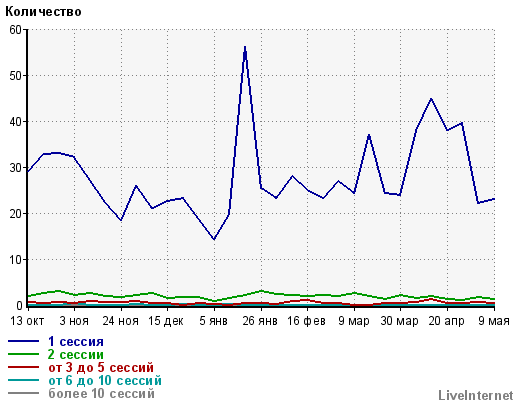Click the gray line swatch for over 10 sessions
The height and width of the screenshot is (405, 520).
[23, 393]
